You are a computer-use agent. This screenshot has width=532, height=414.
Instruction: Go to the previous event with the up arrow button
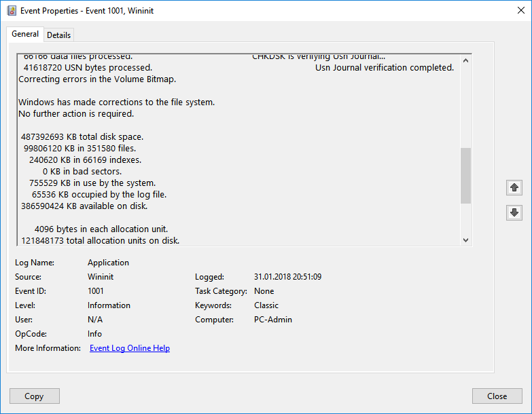point(514,187)
